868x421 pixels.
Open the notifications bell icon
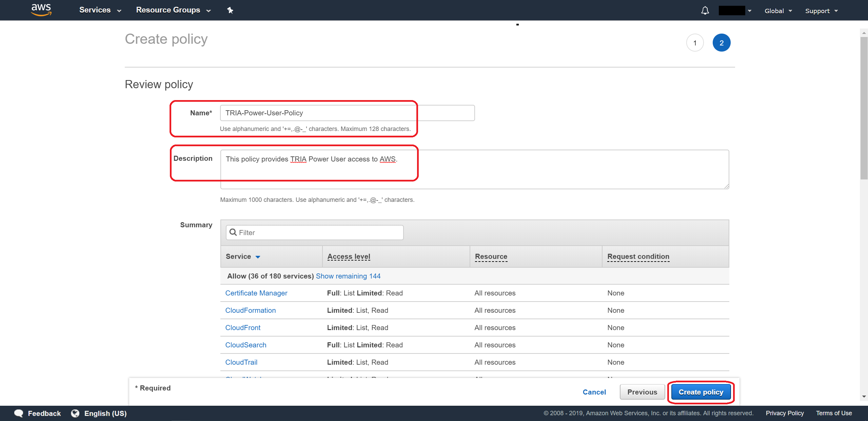705,11
